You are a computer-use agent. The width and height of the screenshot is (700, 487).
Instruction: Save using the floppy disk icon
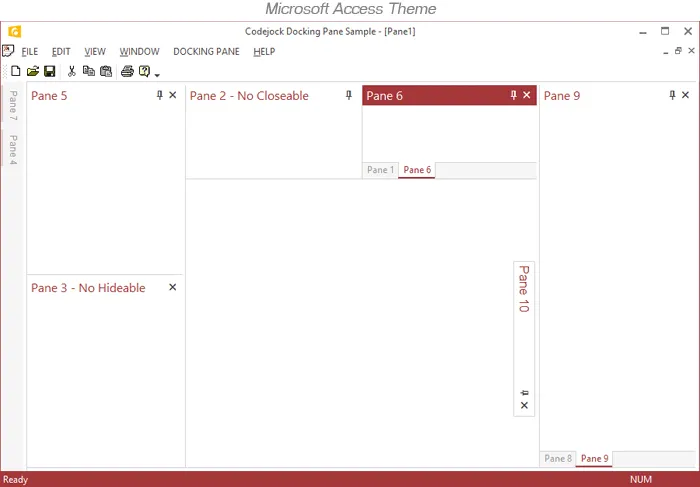(x=50, y=71)
